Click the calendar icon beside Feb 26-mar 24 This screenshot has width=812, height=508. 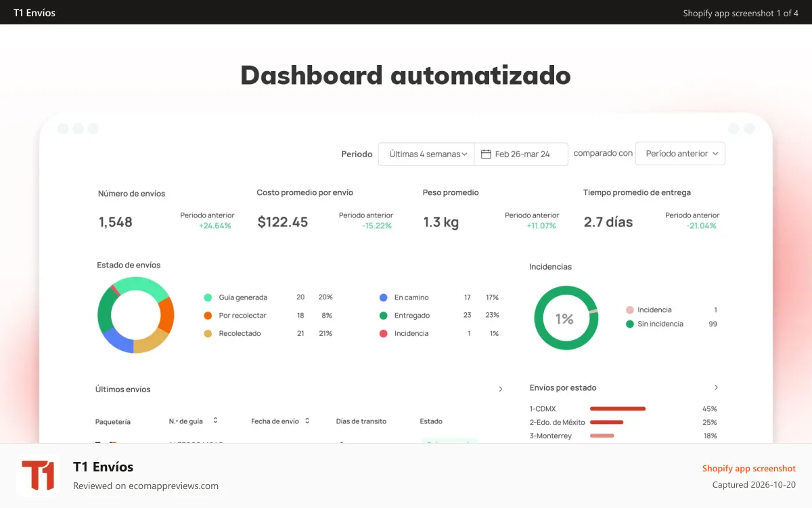pyautogui.click(x=486, y=154)
